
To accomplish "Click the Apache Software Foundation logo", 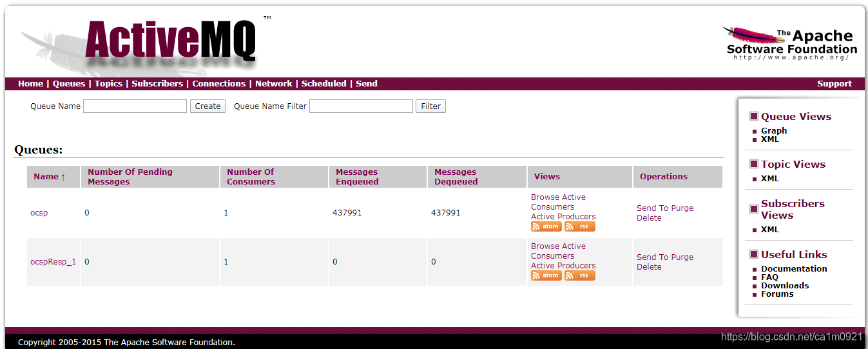I will 791,44.
